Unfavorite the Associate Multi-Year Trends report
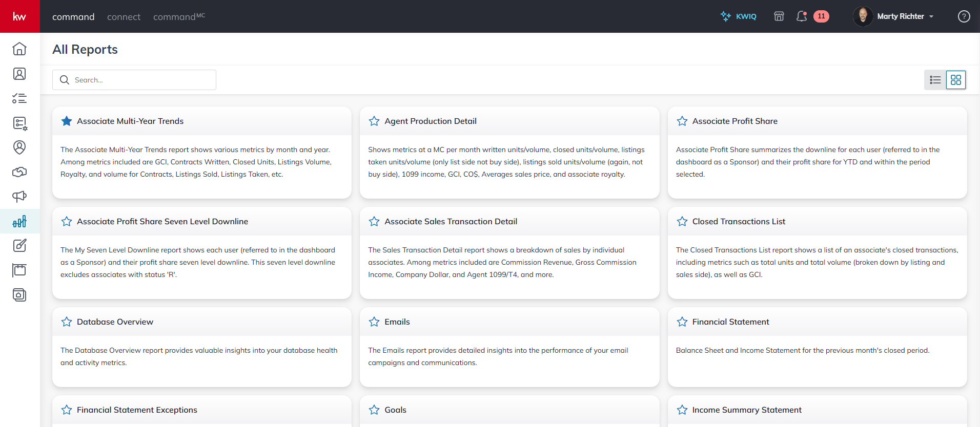 [x=67, y=121]
